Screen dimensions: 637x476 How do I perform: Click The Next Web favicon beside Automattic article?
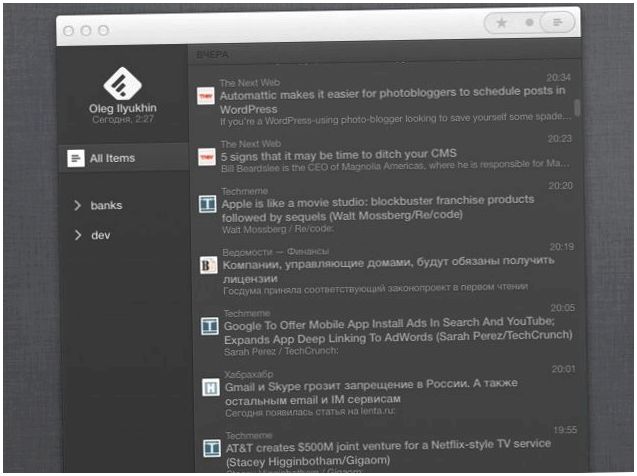tap(206, 96)
